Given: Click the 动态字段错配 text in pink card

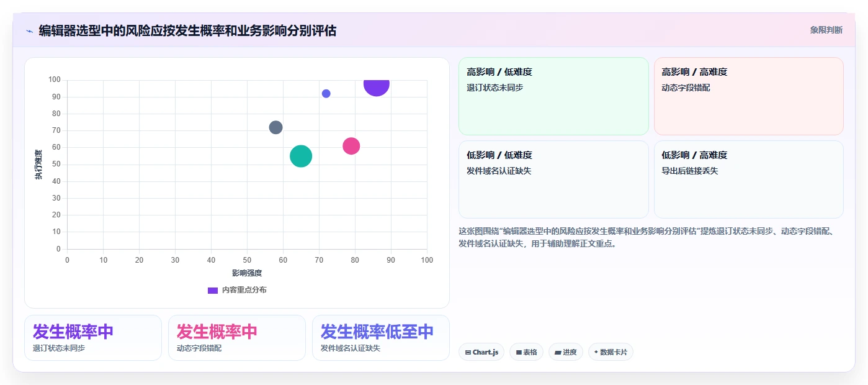Looking at the screenshot, I should click(x=686, y=88).
